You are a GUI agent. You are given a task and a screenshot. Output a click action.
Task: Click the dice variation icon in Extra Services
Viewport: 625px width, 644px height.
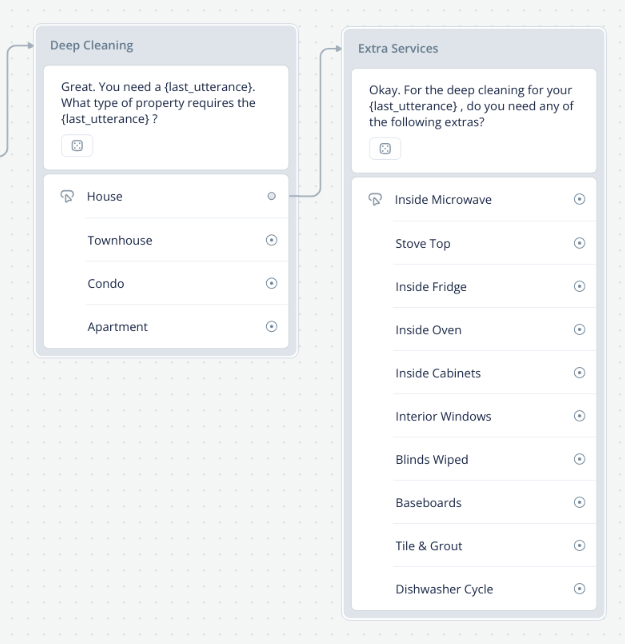(385, 149)
